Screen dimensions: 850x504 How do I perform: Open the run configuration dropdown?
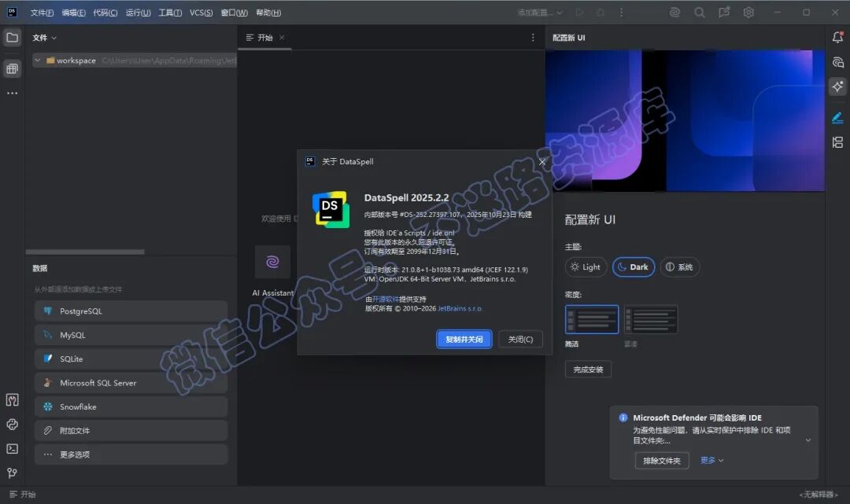(541, 13)
